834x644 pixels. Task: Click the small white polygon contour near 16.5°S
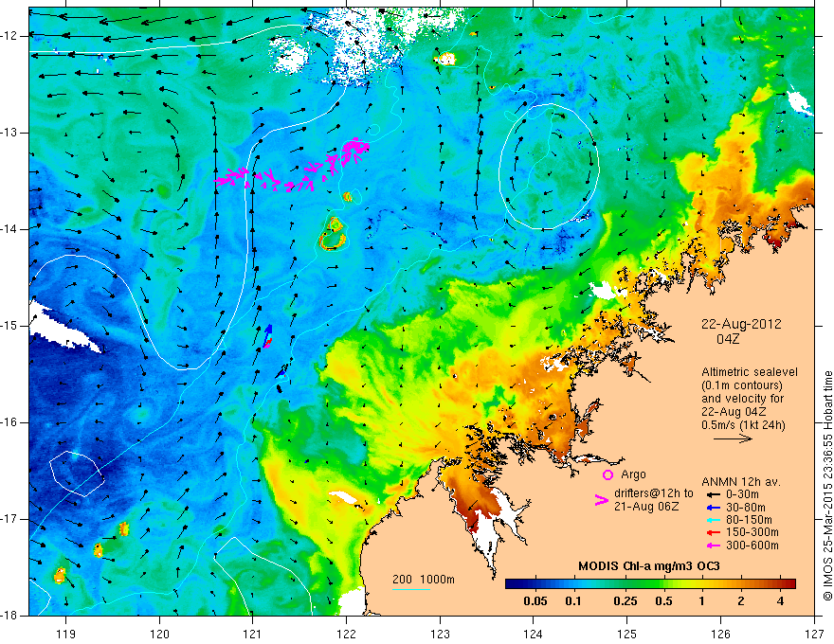[77, 474]
